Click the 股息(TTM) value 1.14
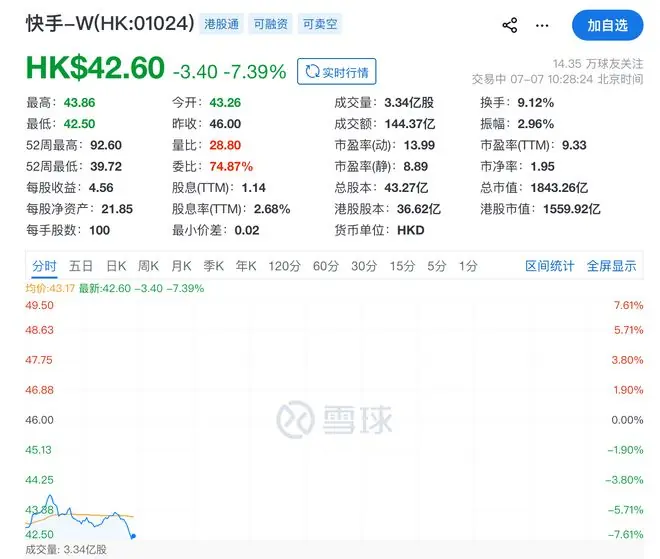The image size is (660, 559). [253, 188]
